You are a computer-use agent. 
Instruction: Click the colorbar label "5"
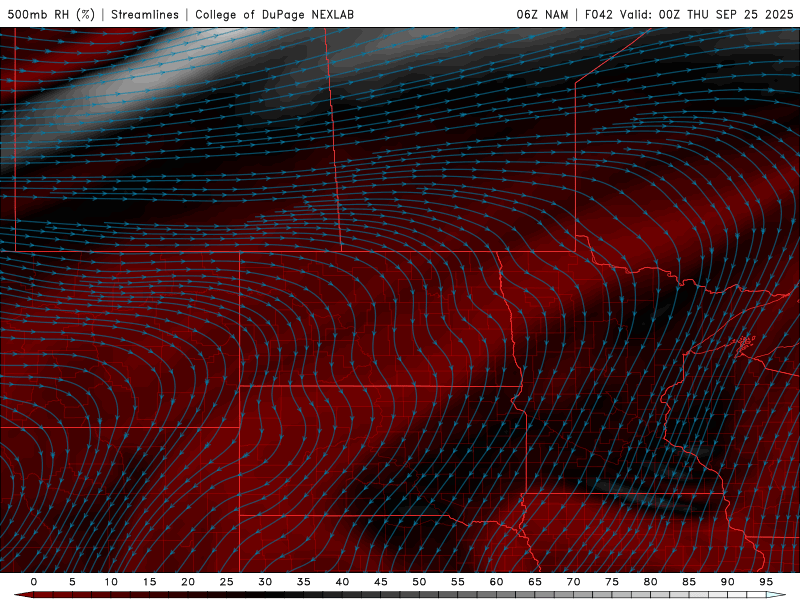click(72, 582)
